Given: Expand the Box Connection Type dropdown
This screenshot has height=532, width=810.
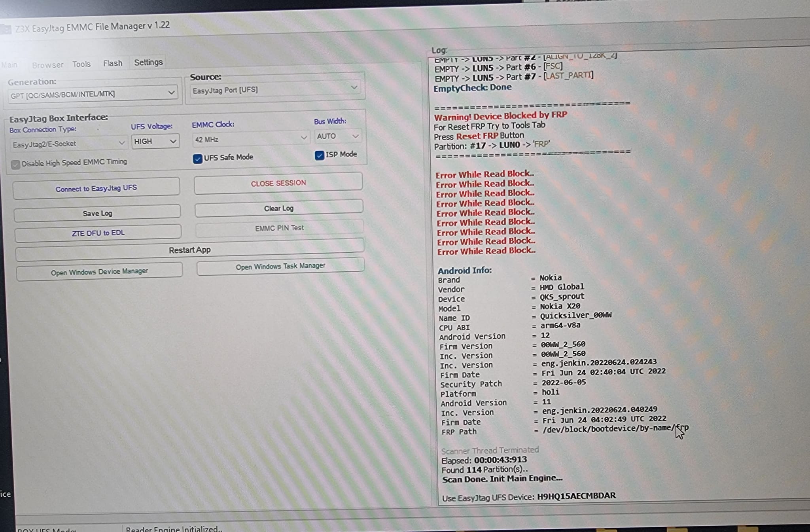Looking at the screenshot, I should tap(68, 144).
